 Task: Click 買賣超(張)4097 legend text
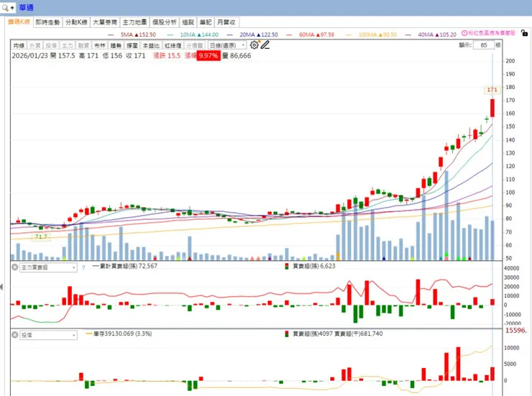tap(313, 333)
